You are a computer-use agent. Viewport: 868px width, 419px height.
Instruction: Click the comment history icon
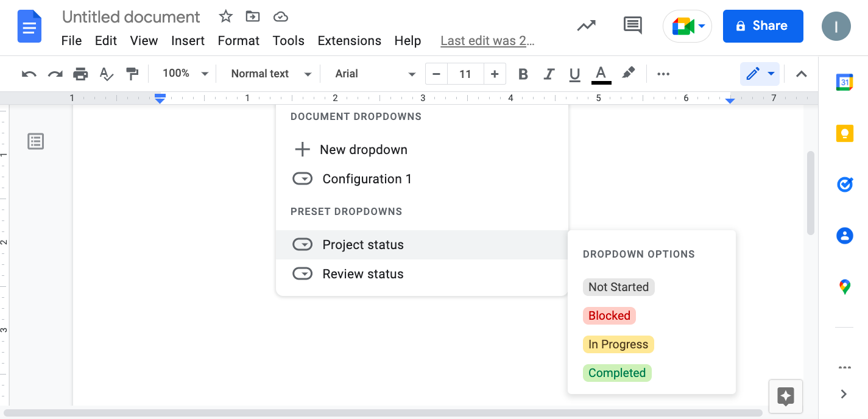click(632, 26)
